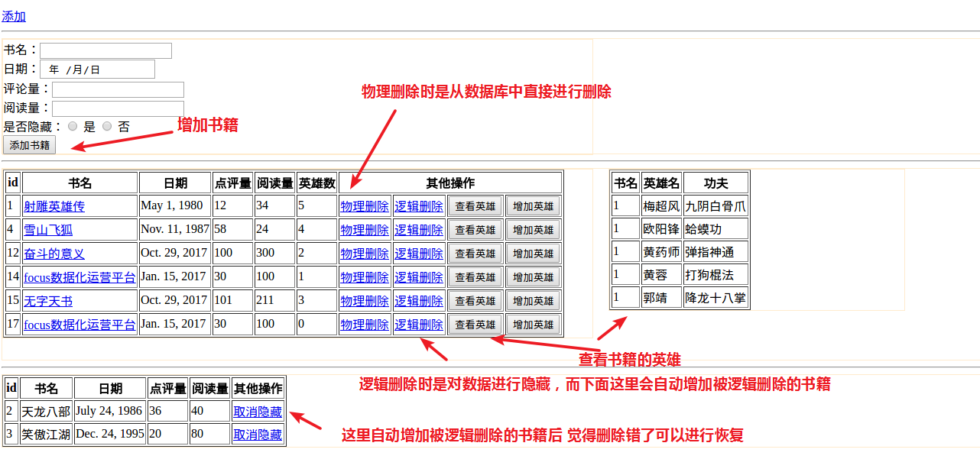
Task: Select date cell July 24, 1986
Action: (x=110, y=412)
